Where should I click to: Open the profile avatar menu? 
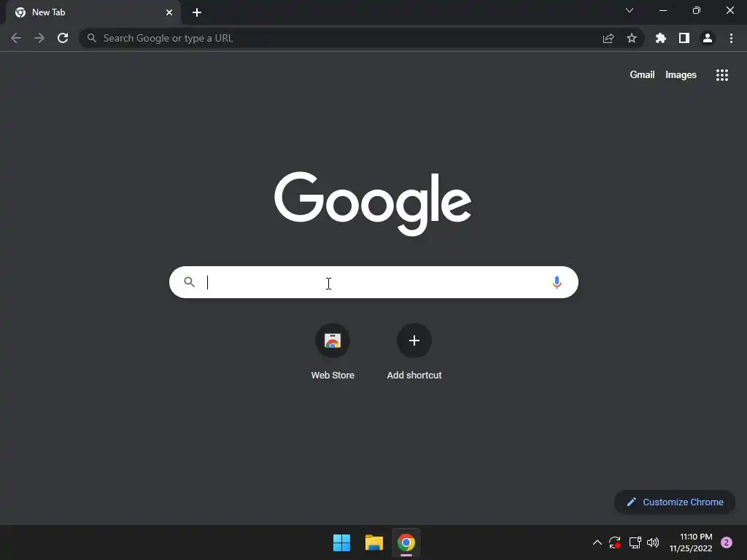(x=708, y=38)
